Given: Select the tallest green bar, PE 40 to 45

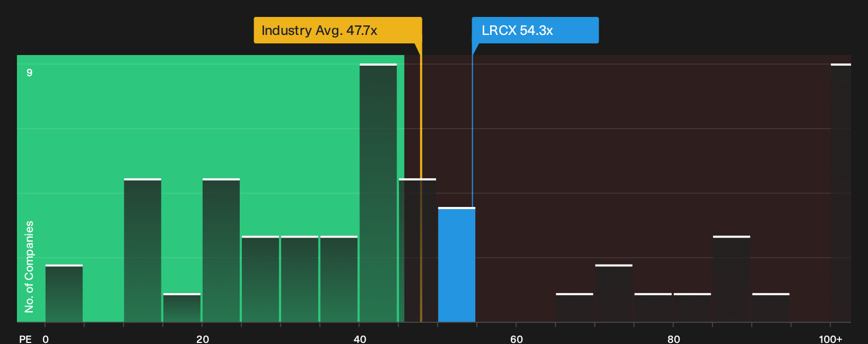Looking at the screenshot, I should (378, 193).
